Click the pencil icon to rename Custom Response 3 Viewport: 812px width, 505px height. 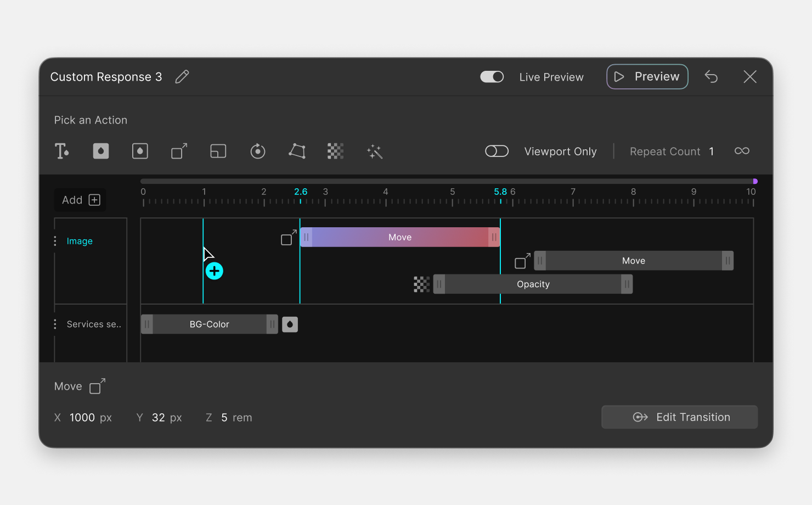[182, 77]
